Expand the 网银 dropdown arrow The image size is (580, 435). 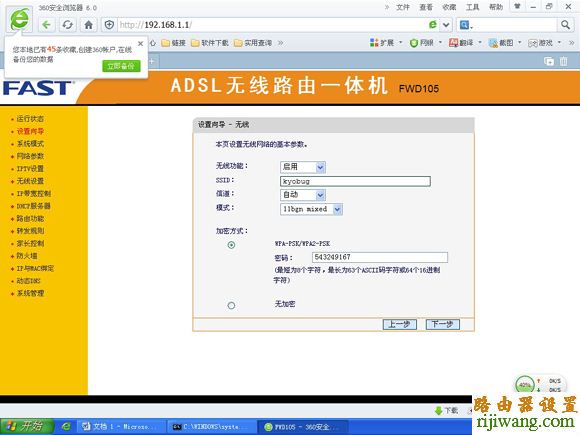coord(440,43)
